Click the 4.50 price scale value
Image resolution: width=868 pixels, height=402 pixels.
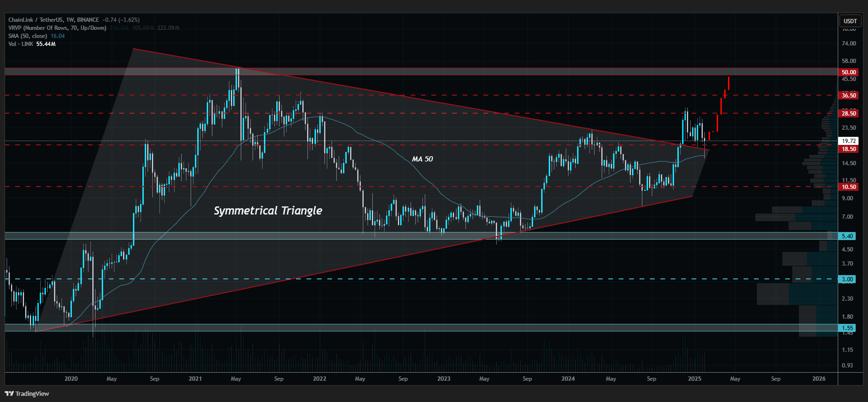(847, 250)
